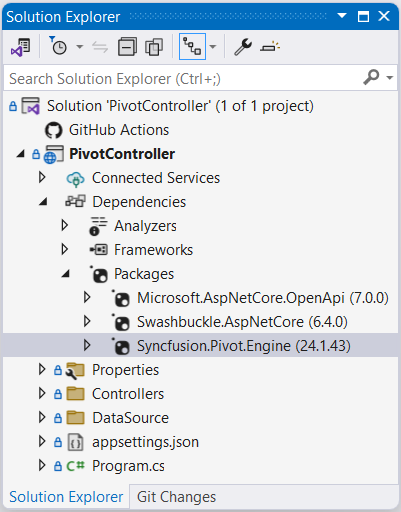
Task: Switch to Git Changes tab
Action: point(176,497)
